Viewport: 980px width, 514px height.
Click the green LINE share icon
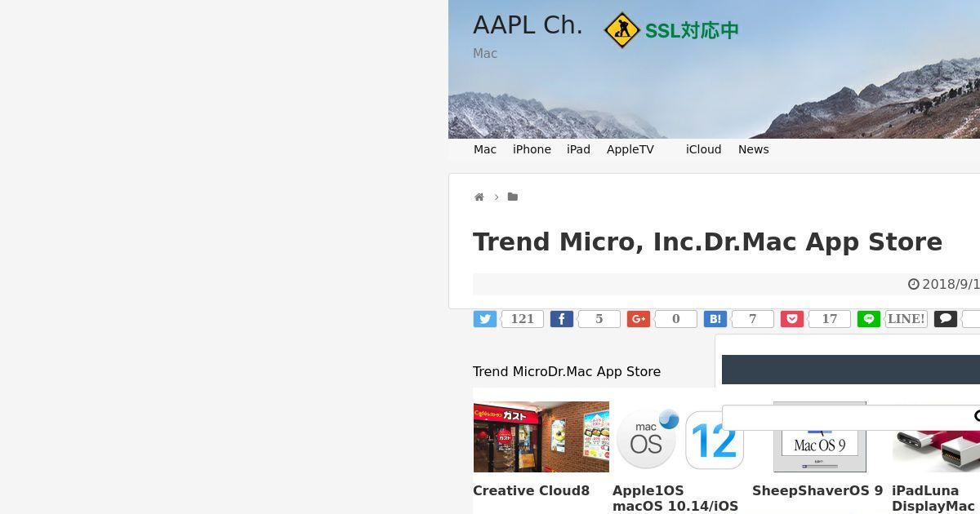[x=869, y=319]
